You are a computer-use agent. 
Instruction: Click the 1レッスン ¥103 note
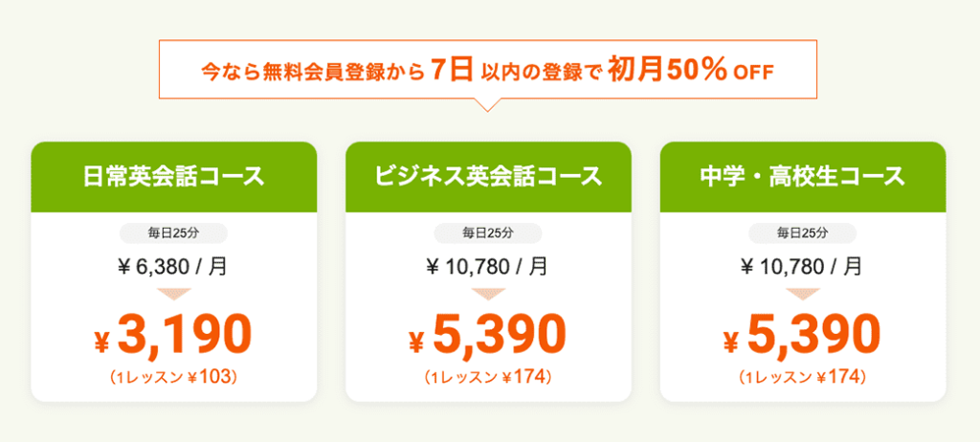pyautogui.click(x=173, y=377)
